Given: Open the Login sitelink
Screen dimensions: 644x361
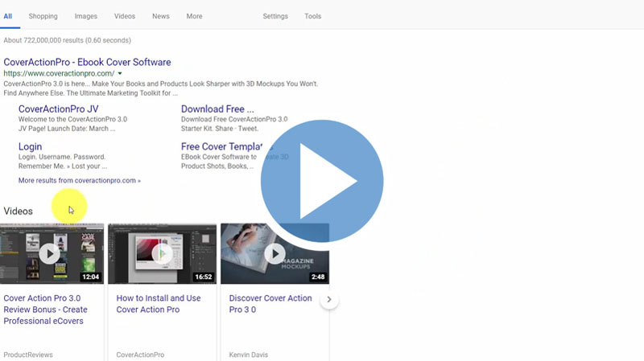Looking at the screenshot, I should [30, 147].
